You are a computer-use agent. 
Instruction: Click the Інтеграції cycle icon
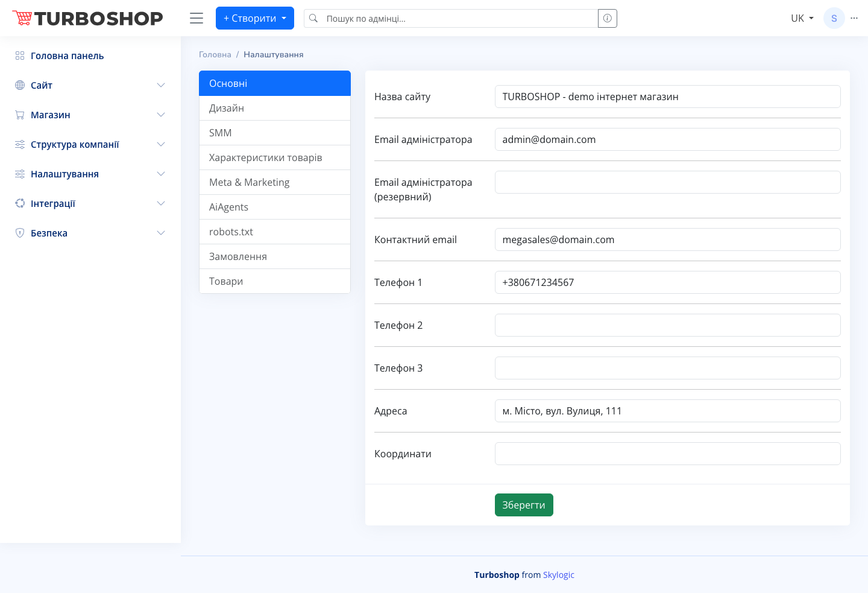[20, 203]
